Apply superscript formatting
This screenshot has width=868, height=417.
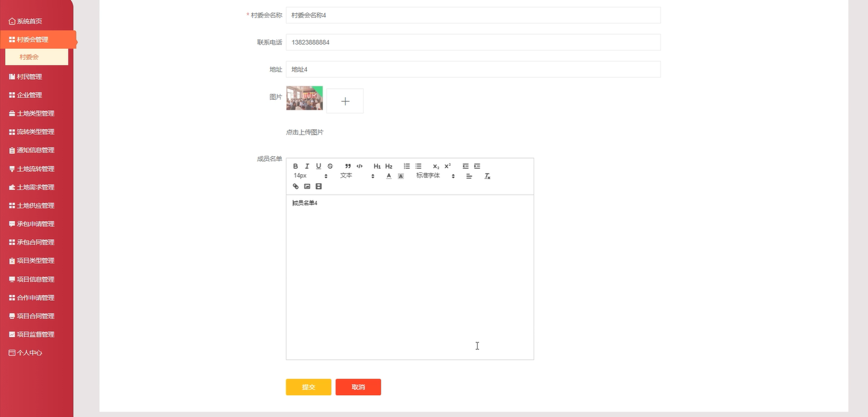point(447,166)
